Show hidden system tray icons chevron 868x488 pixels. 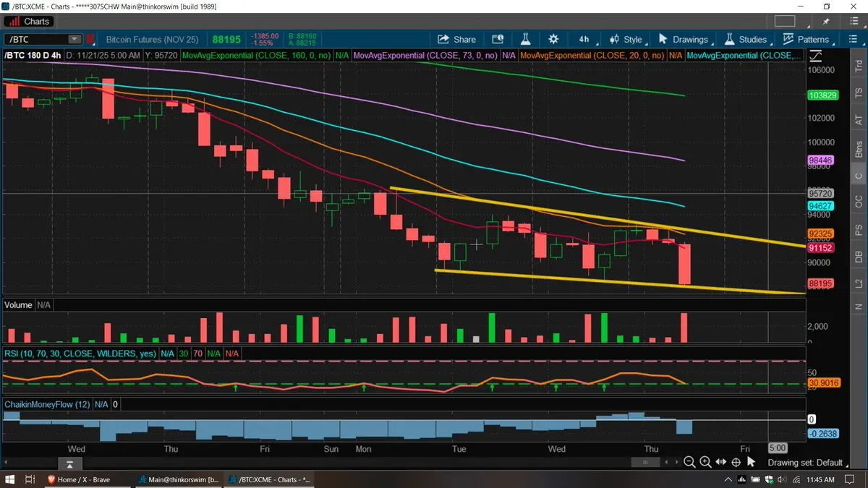coord(728,479)
